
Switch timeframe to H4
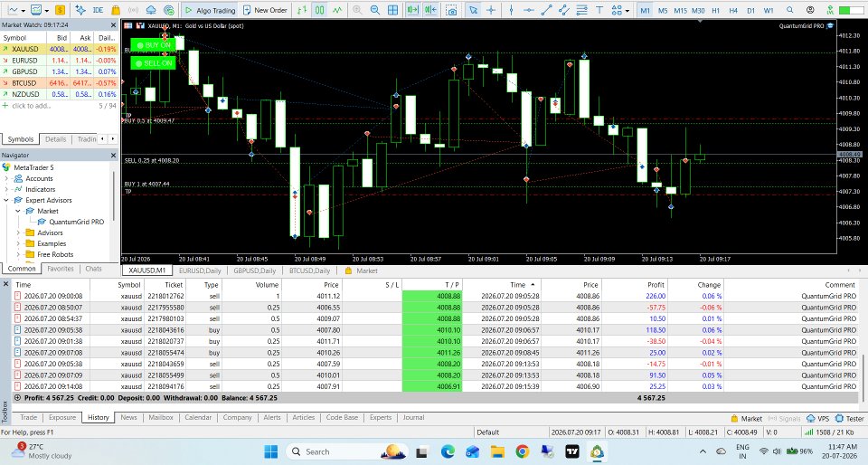(x=733, y=10)
